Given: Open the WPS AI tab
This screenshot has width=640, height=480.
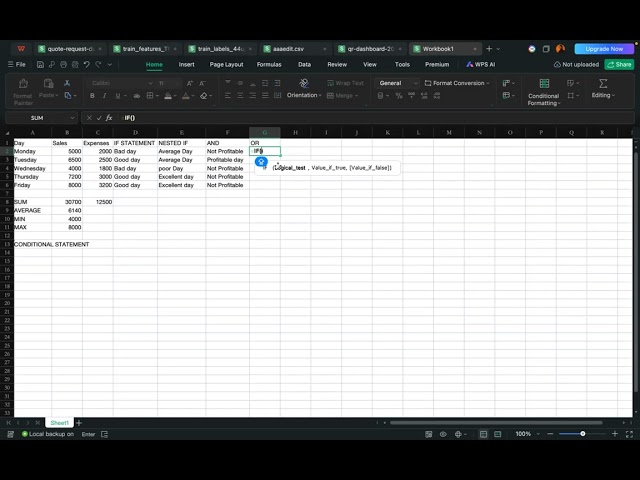Looking at the screenshot, I should 481,64.
